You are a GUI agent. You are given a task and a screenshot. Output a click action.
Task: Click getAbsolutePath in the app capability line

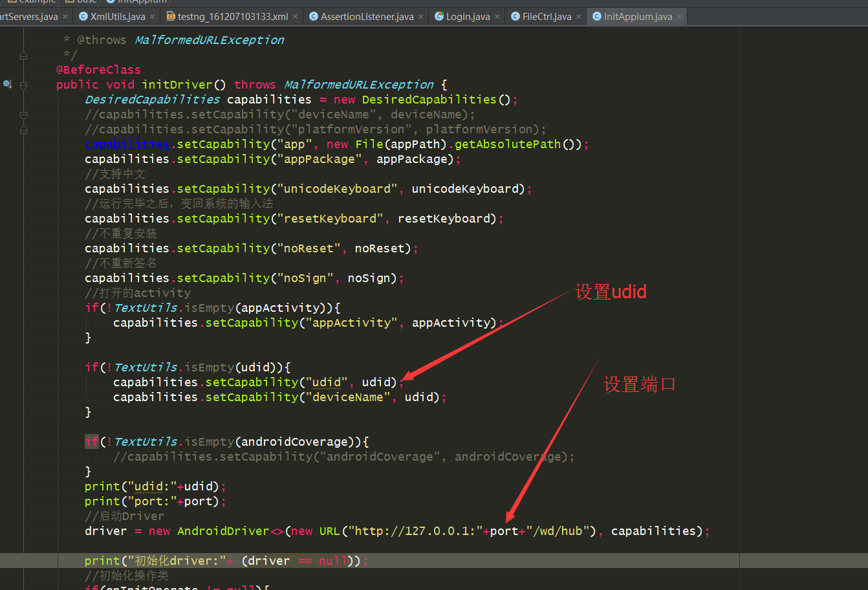pyautogui.click(x=508, y=144)
